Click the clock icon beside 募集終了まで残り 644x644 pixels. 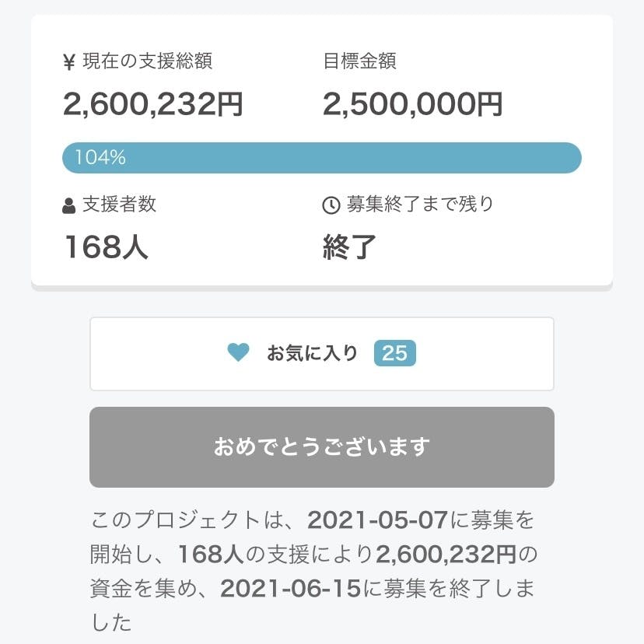point(331,205)
